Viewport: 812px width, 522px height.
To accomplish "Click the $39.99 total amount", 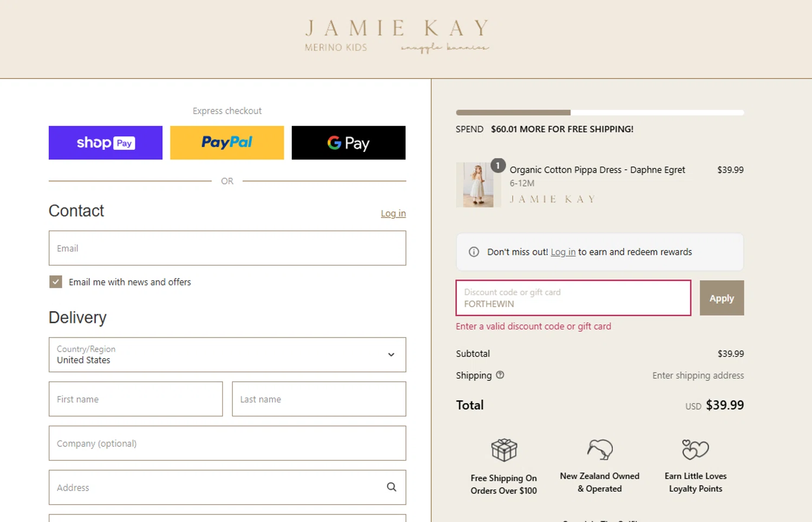I will pos(725,405).
